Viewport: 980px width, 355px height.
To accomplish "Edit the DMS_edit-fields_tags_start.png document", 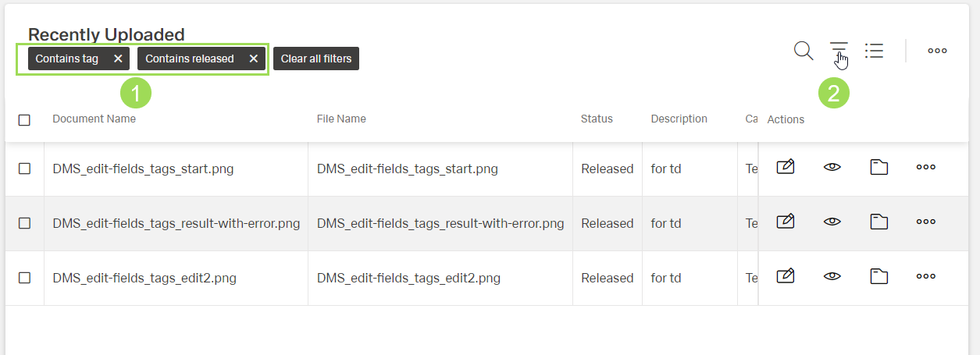I will 786,167.
